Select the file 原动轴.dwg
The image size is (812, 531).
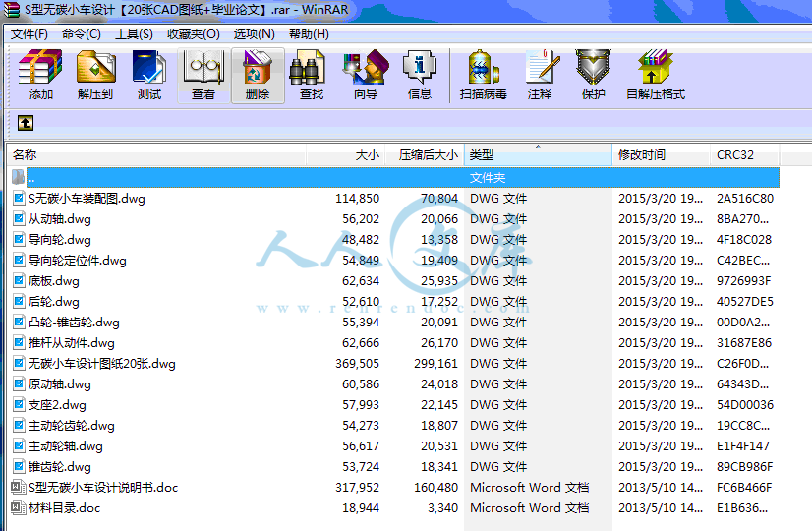point(60,384)
